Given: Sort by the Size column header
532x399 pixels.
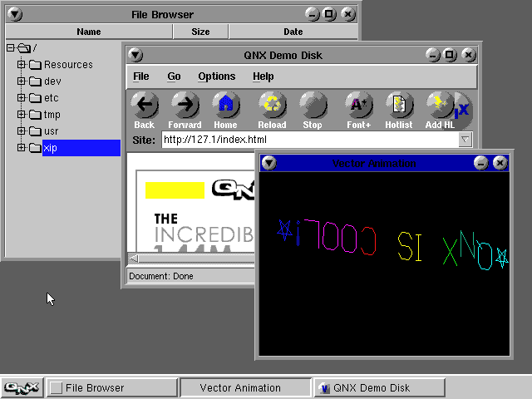Looking at the screenshot, I should pos(200,32).
